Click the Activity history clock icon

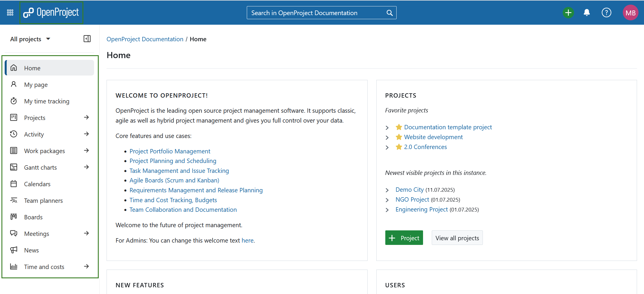(14, 134)
